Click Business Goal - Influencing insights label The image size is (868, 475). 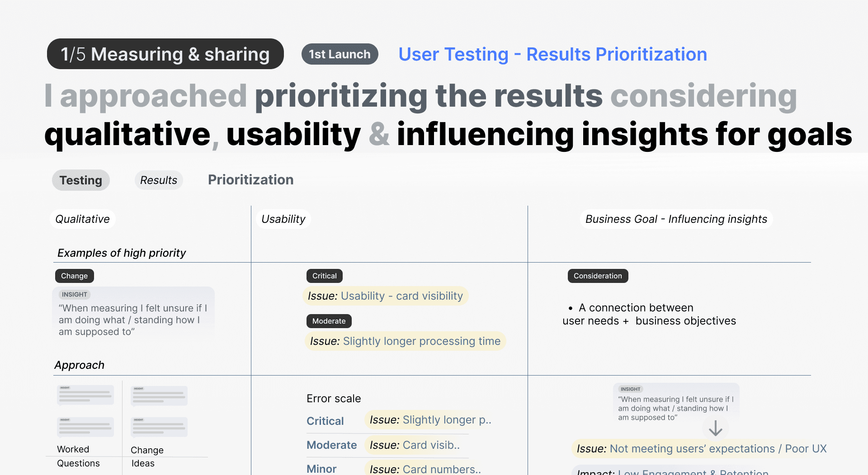click(676, 219)
